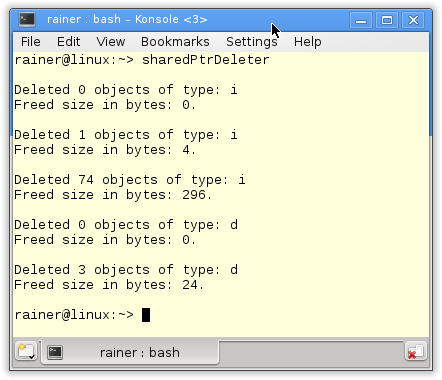Open the Settings menu
The width and height of the screenshot is (442, 380).
click(252, 42)
